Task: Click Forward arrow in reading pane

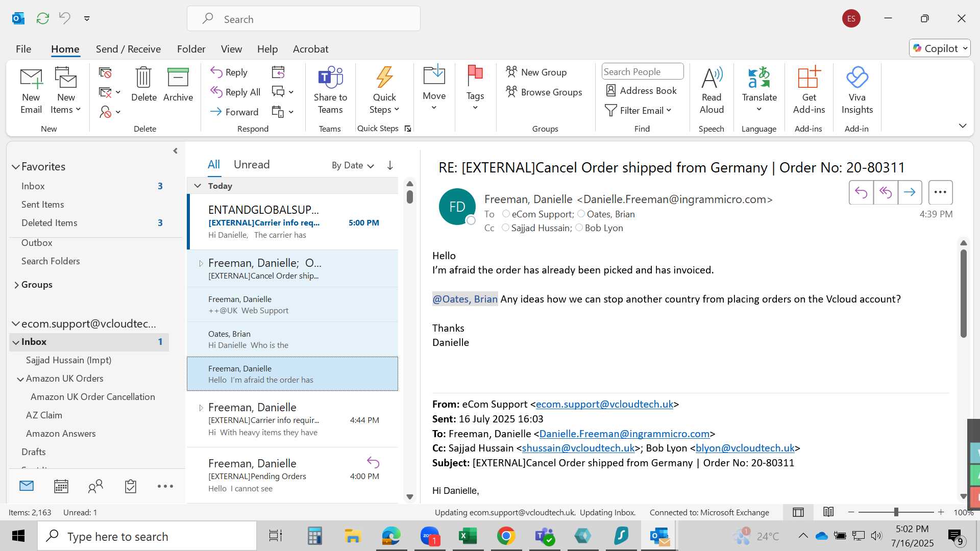Action: [910, 192]
